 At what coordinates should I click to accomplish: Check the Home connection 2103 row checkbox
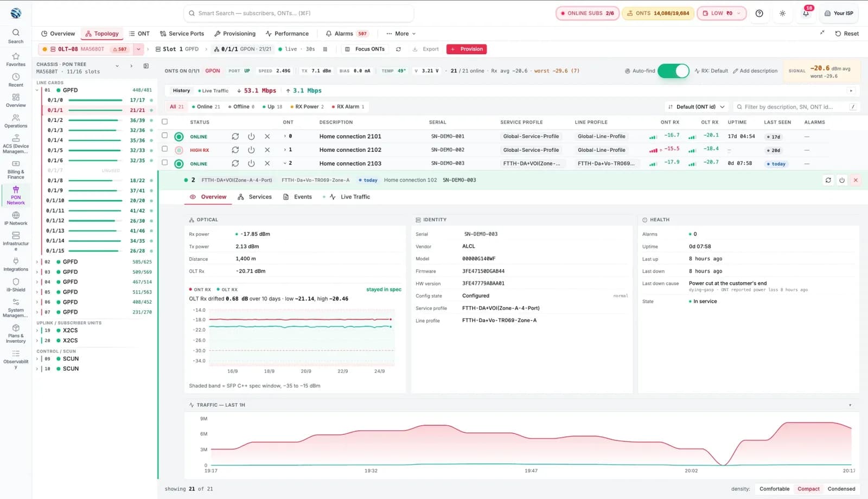tap(165, 162)
